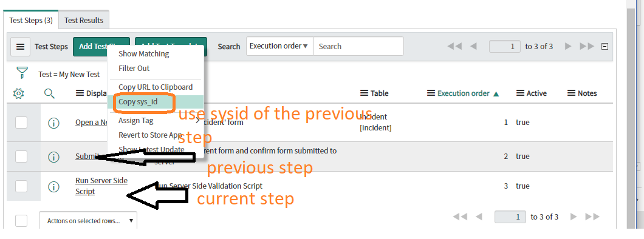The image size is (644, 239).
Task: Expand the 'Actions on selected rows' dropdown
Action: (88, 221)
